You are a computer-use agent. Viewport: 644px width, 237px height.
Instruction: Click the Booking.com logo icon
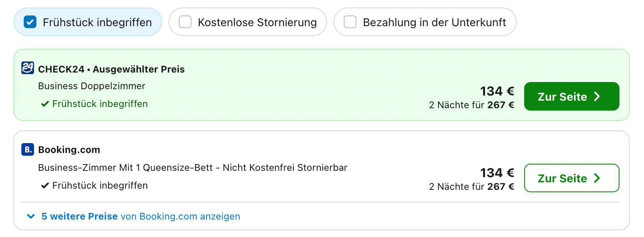pos(27,150)
